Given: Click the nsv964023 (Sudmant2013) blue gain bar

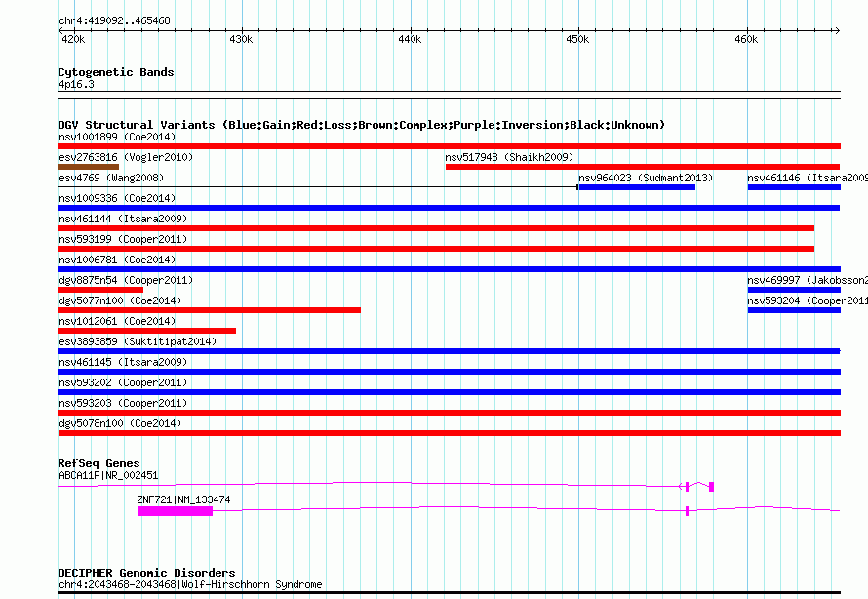Looking at the screenshot, I should [637, 187].
